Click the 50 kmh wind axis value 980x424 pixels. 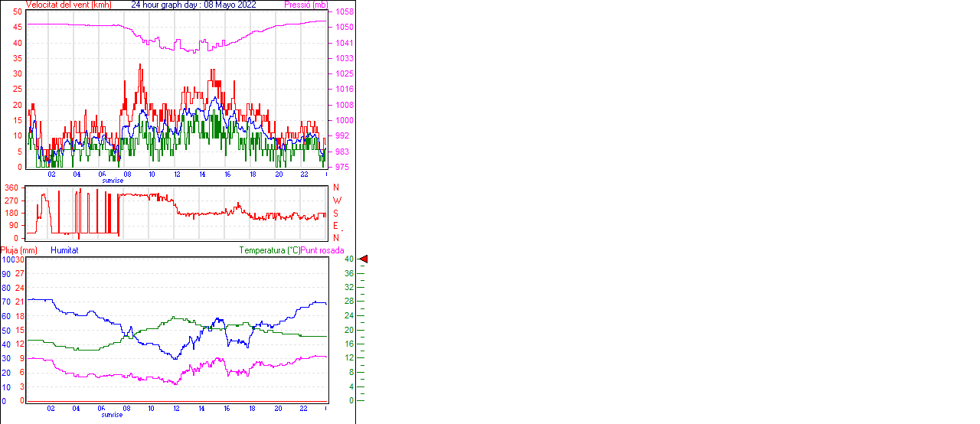point(18,12)
